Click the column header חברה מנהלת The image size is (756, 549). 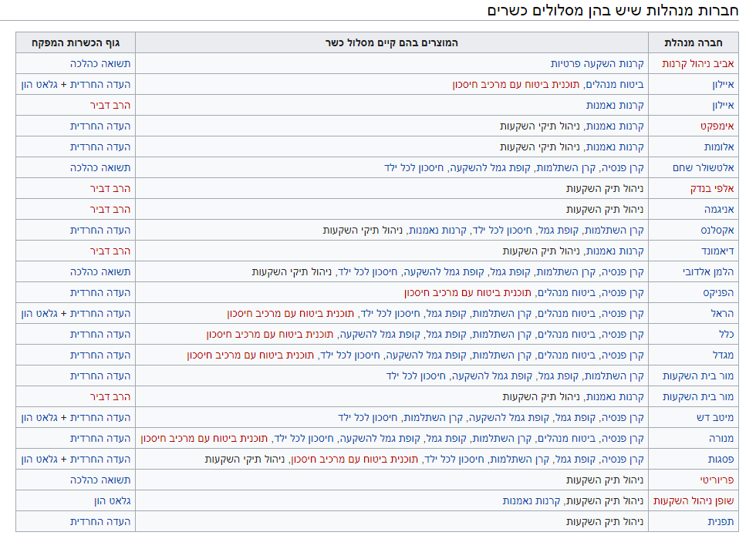click(x=694, y=43)
